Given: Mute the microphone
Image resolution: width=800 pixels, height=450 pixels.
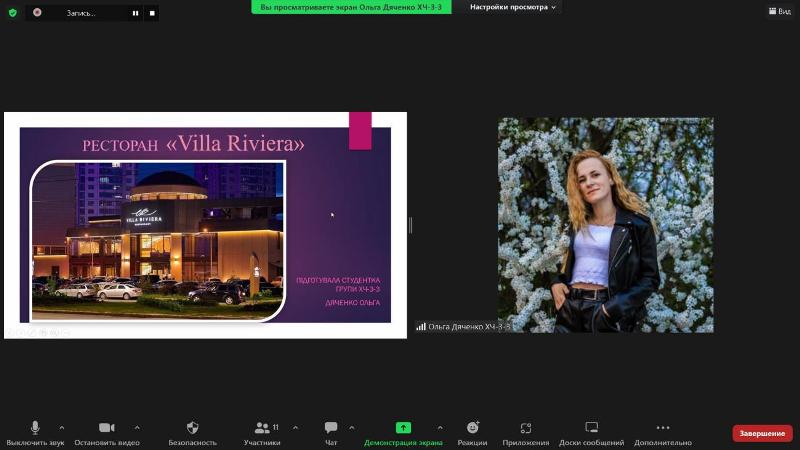Looking at the screenshot, I should click(x=35, y=433).
